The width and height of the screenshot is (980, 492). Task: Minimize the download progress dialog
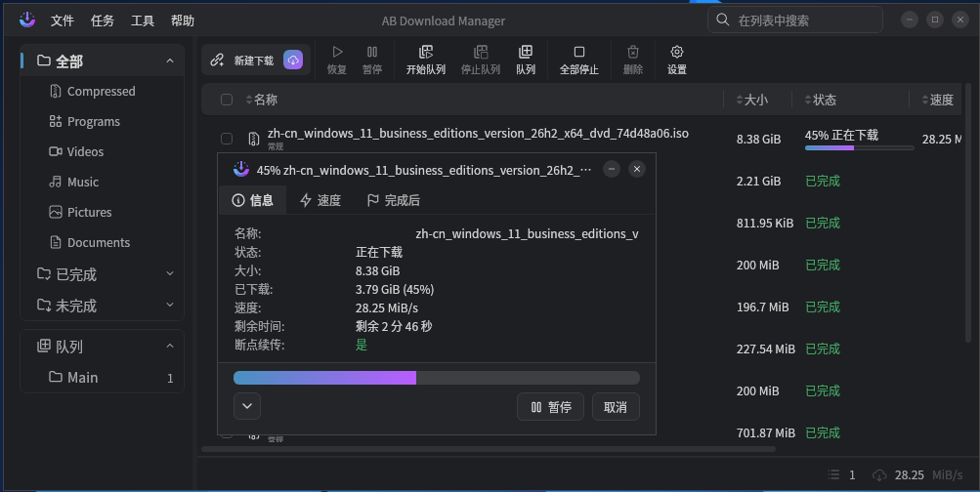click(612, 169)
